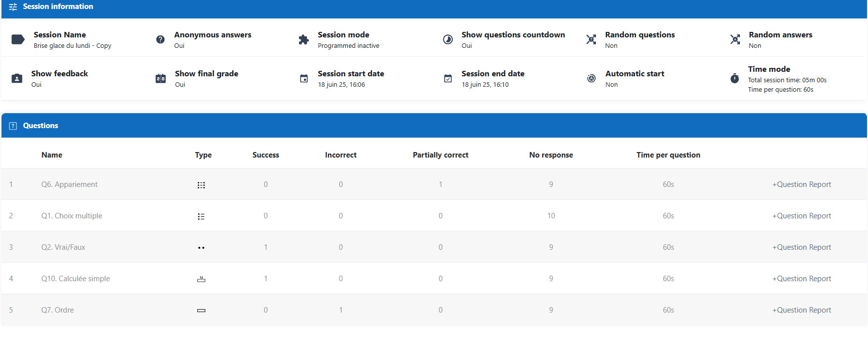Open Question Report for Q7. Ordre
The width and height of the screenshot is (868, 342).
tap(802, 310)
